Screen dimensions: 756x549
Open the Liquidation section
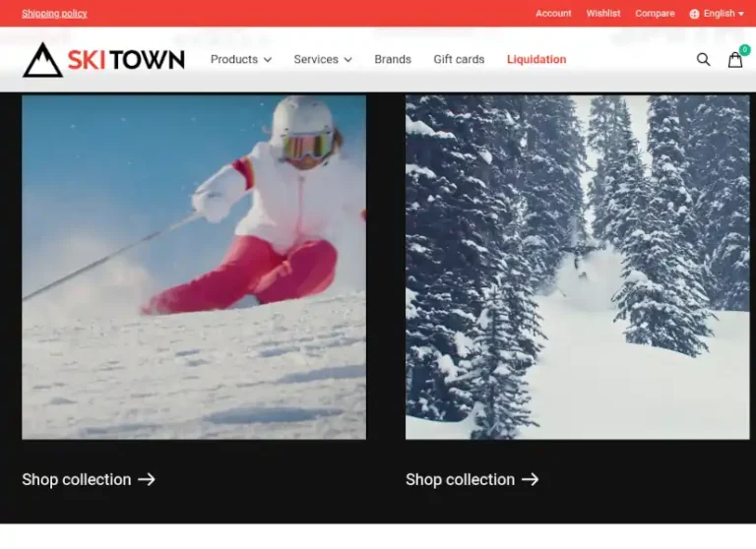pos(536,59)
